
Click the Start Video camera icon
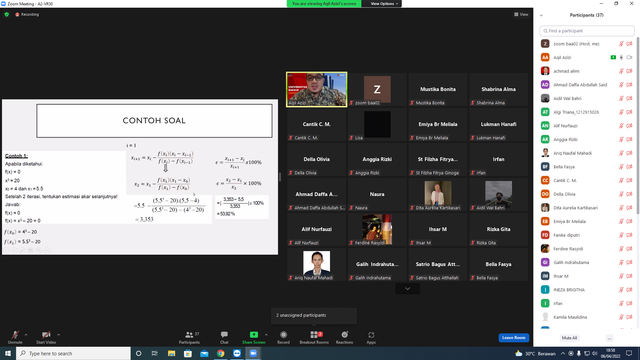click(46, 335)
